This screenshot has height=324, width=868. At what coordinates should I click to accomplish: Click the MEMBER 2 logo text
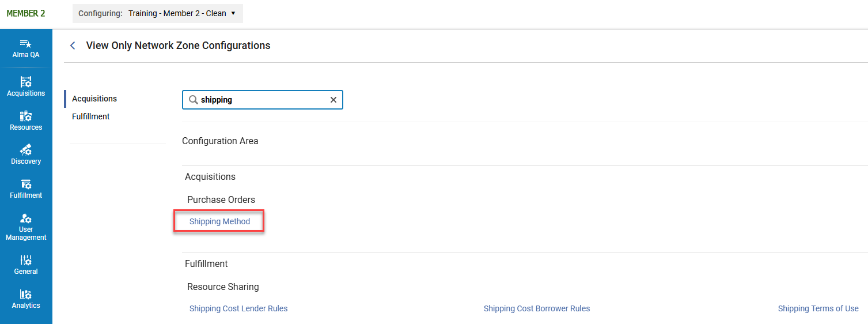tap(26, 13)
